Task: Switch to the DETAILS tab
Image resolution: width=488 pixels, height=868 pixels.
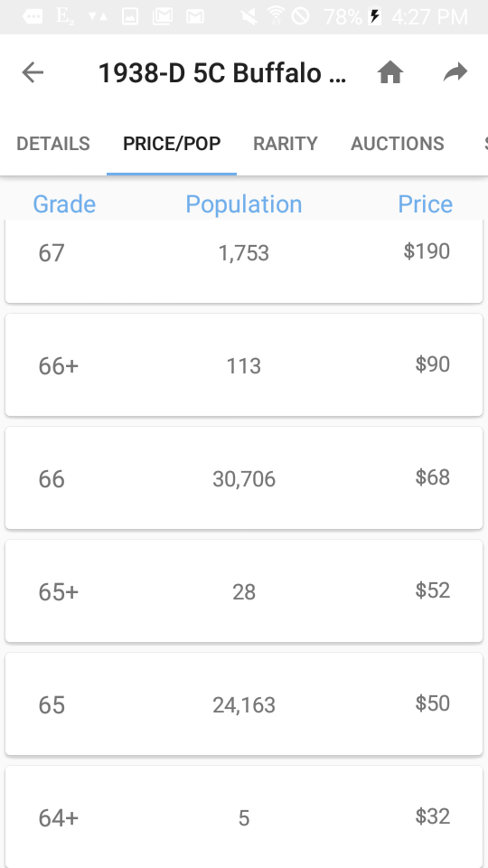Action: coord(53,144)
